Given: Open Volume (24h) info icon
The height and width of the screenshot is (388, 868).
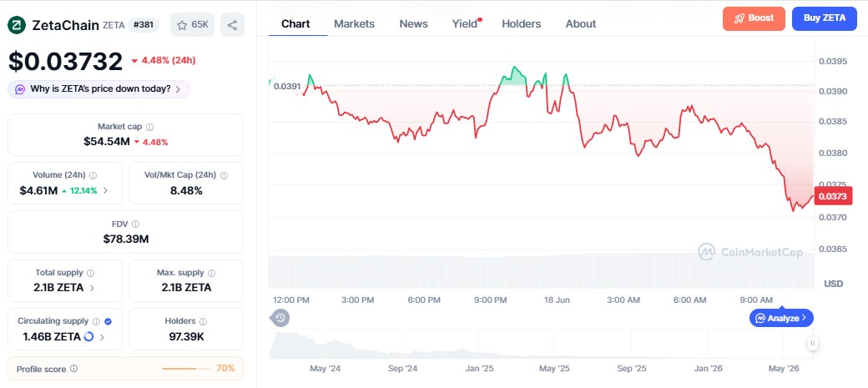Looking at the screenshot, I should (93, 175).
